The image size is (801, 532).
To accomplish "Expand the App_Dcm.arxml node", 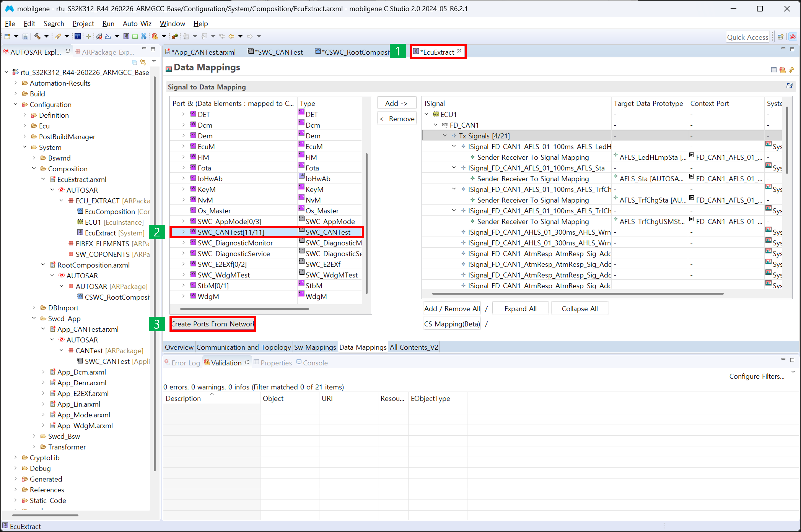I will pos(43,372).
